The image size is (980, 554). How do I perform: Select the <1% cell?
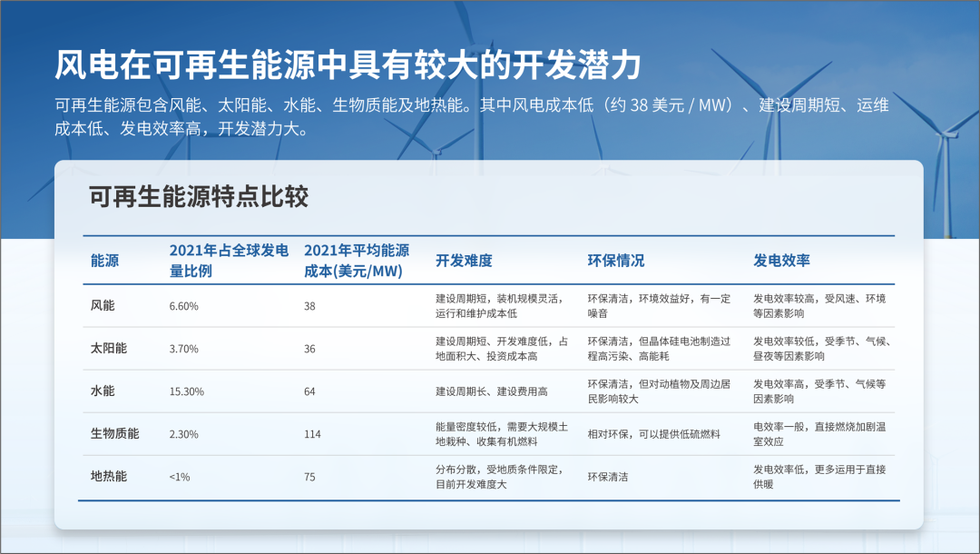click(180, 477)
